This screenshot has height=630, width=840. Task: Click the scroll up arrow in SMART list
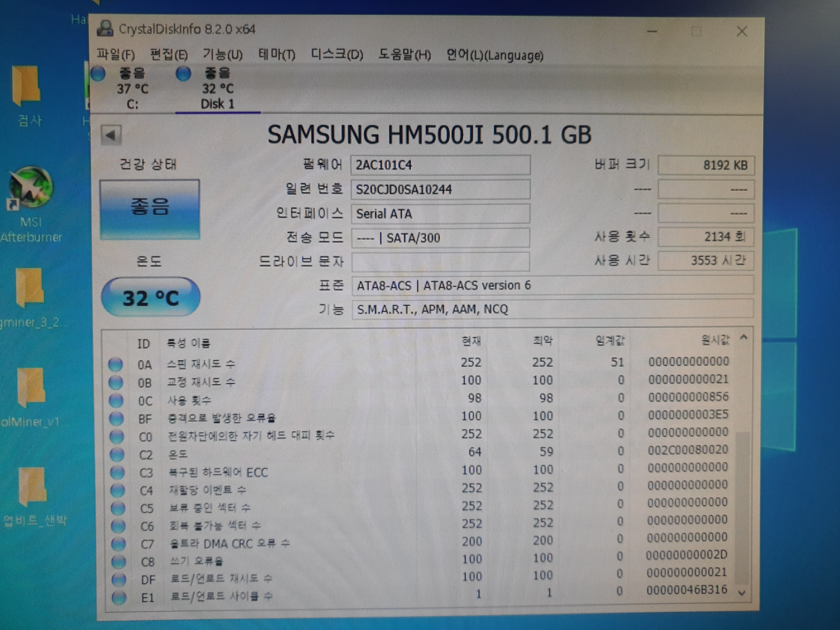point(744,337)
